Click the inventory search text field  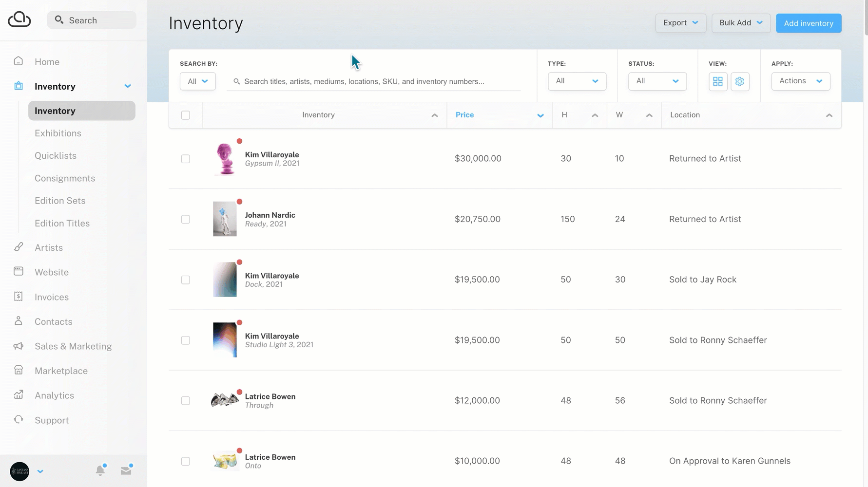coord(373,81)
